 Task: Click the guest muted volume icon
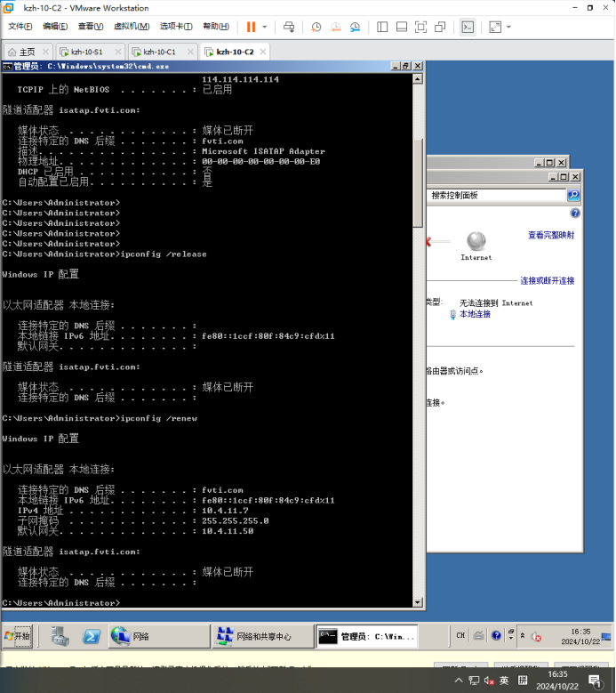click(536, 636)
